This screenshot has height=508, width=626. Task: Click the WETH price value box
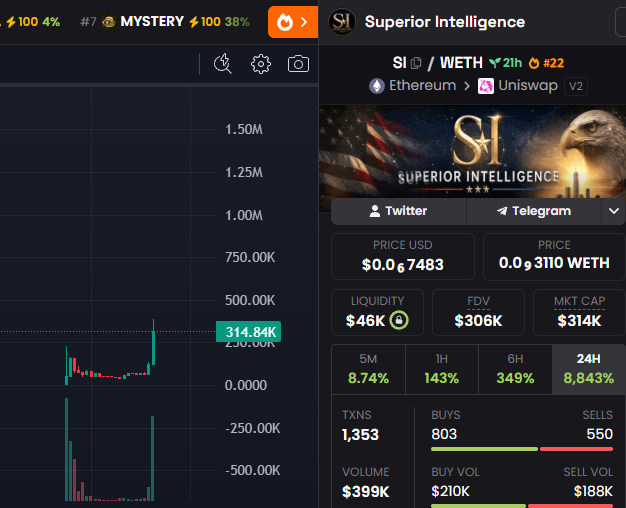pos(554,257)
